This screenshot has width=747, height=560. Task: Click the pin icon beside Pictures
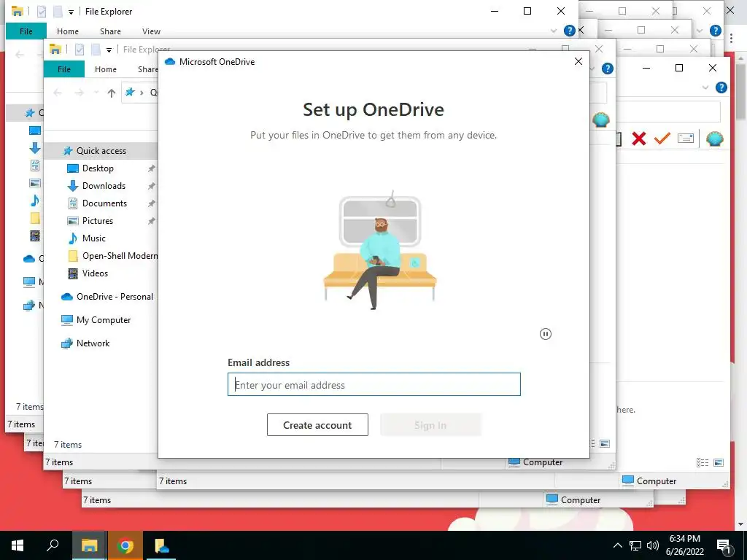pyautogui.click(x=151, y=221)
